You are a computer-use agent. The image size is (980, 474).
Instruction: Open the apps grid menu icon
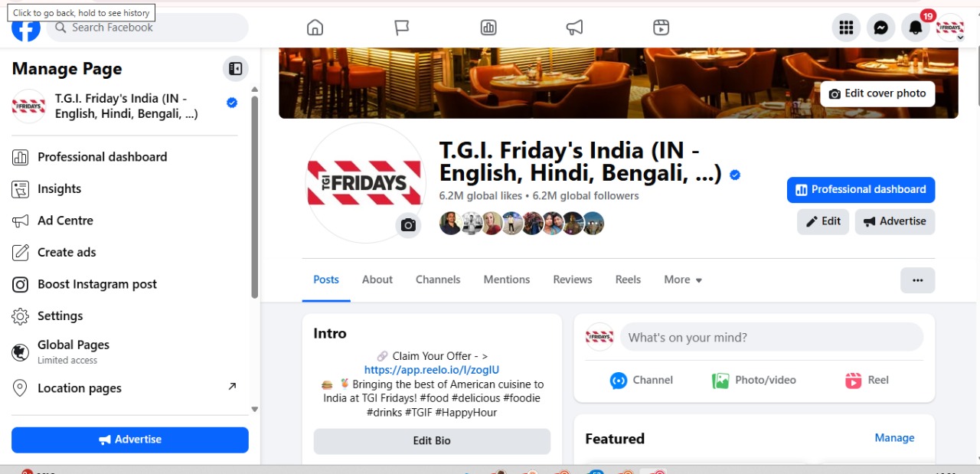pos(846,28)
